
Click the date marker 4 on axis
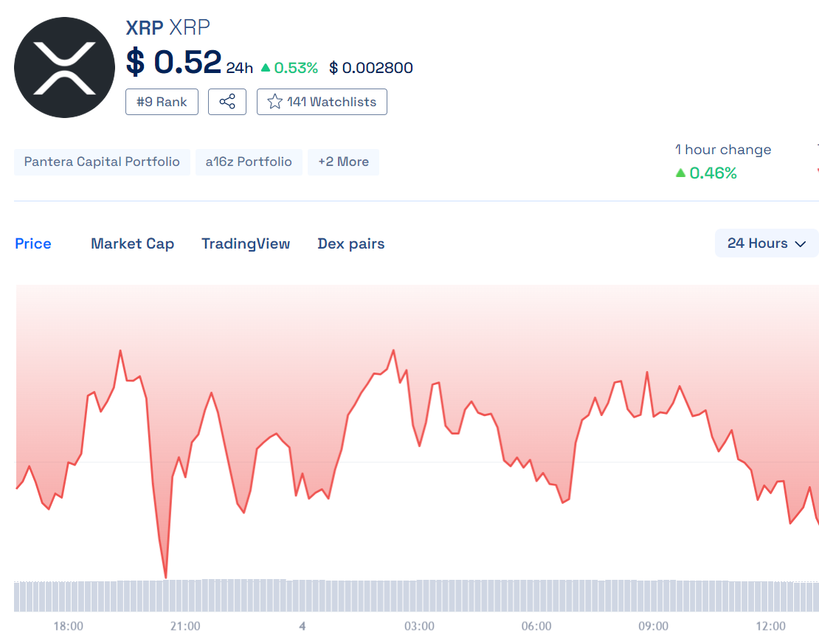(x=303, y=626)
